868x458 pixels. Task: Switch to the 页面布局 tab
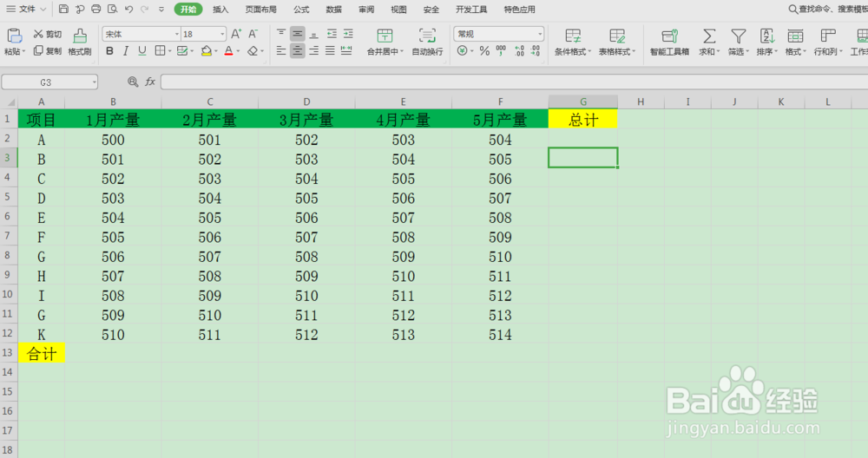click(260, 10)
